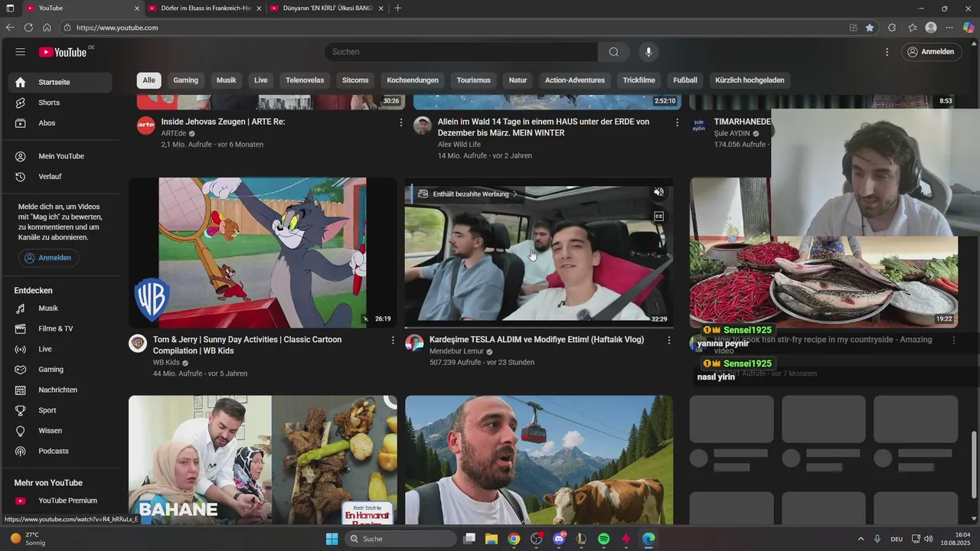Viewport: 980px width, 551px height.
Task: Click the search magnifier button
Action: pyautogui.click(x=614, y=52)
